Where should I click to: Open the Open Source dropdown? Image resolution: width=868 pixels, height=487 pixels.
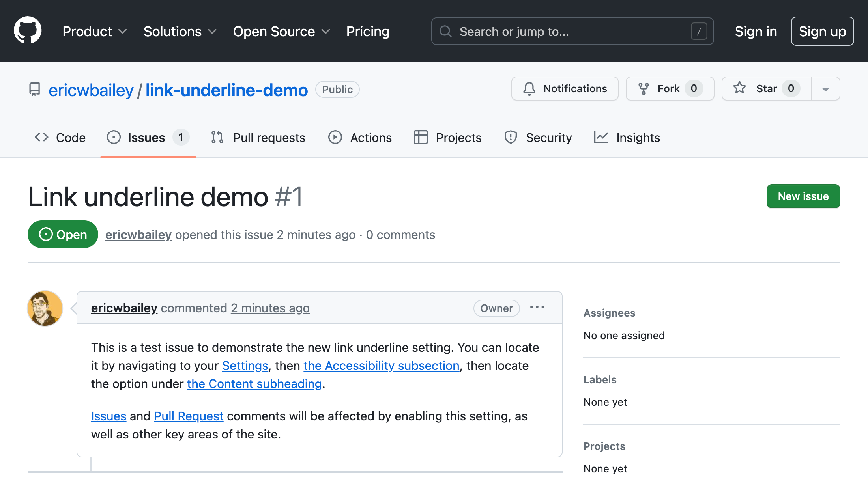point(281,32)
